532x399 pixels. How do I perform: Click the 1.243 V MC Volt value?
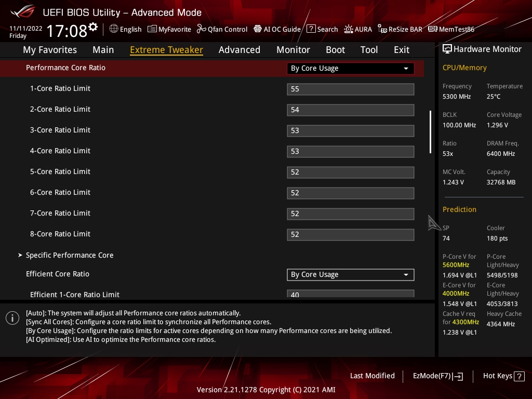click(x=453, y=182)
